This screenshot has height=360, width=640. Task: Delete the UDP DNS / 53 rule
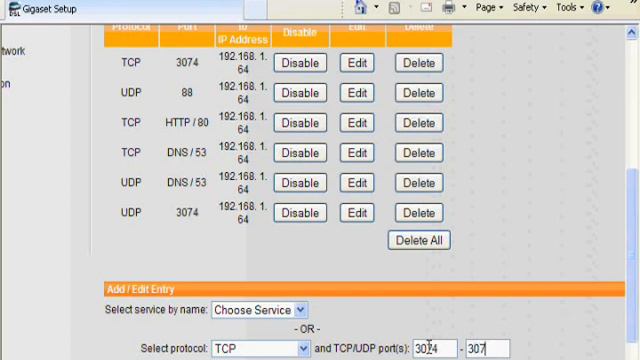[x=419, y=183]
